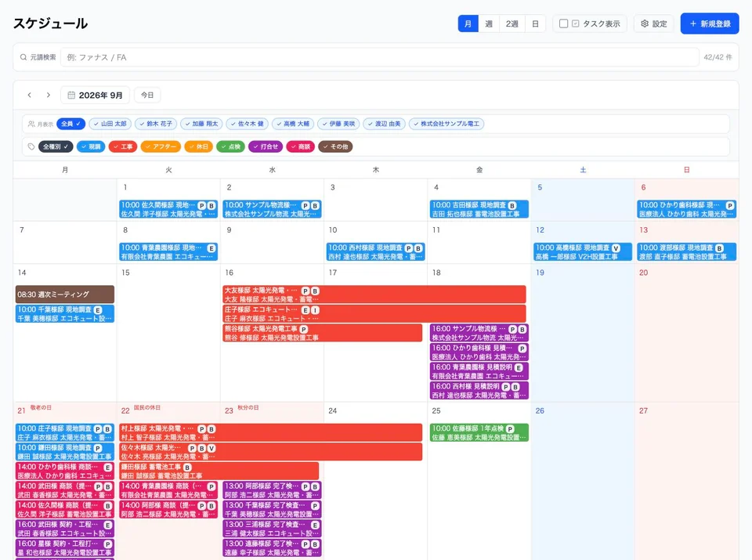Viewport: 752px width, 560px height.
Task: Go to previous month with left chevron
Action: pyautogui.click(x=29, y=95)
